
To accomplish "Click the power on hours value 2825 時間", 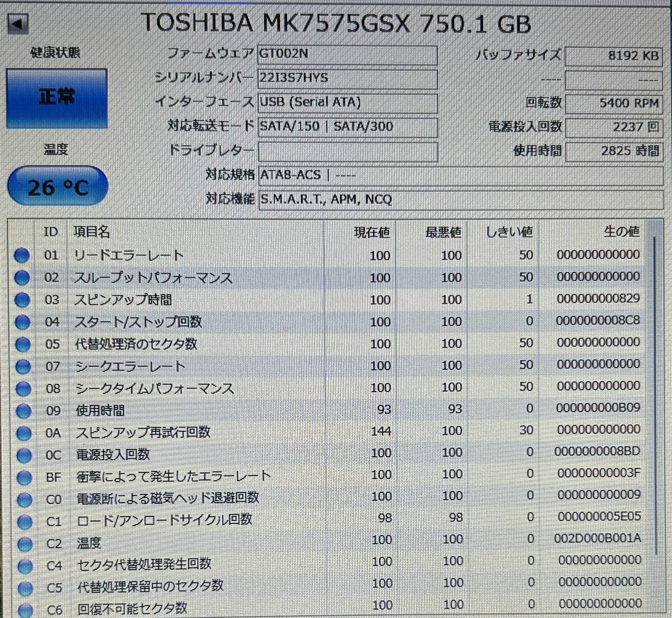I will coord(614,151).
